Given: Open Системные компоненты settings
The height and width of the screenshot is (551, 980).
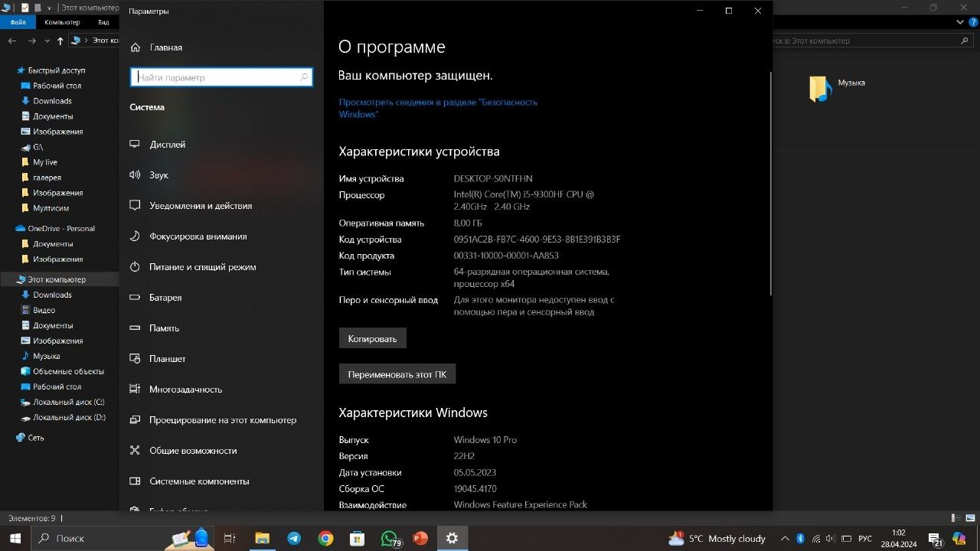Looking at the screenshot, I should [189, 481].
